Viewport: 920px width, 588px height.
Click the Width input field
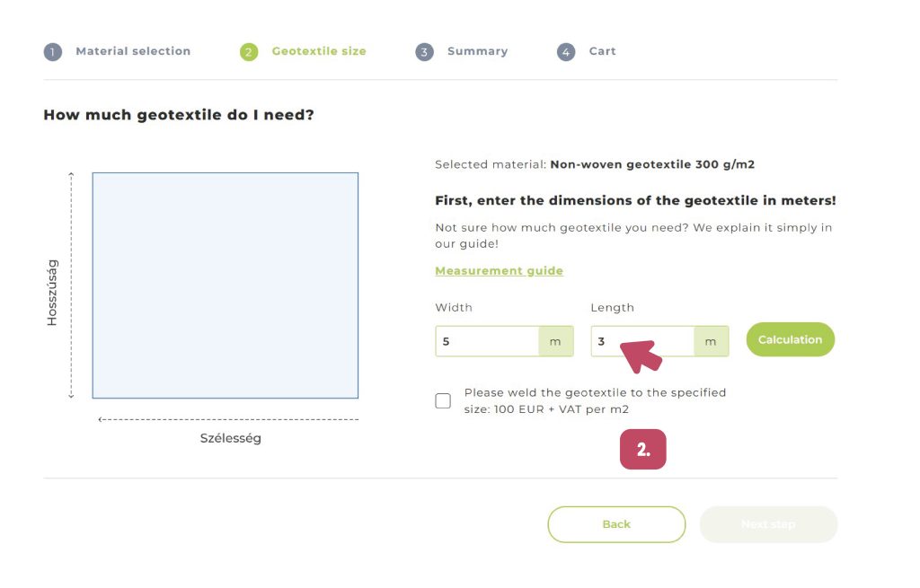pyautogui.click(x=487, y=341)
